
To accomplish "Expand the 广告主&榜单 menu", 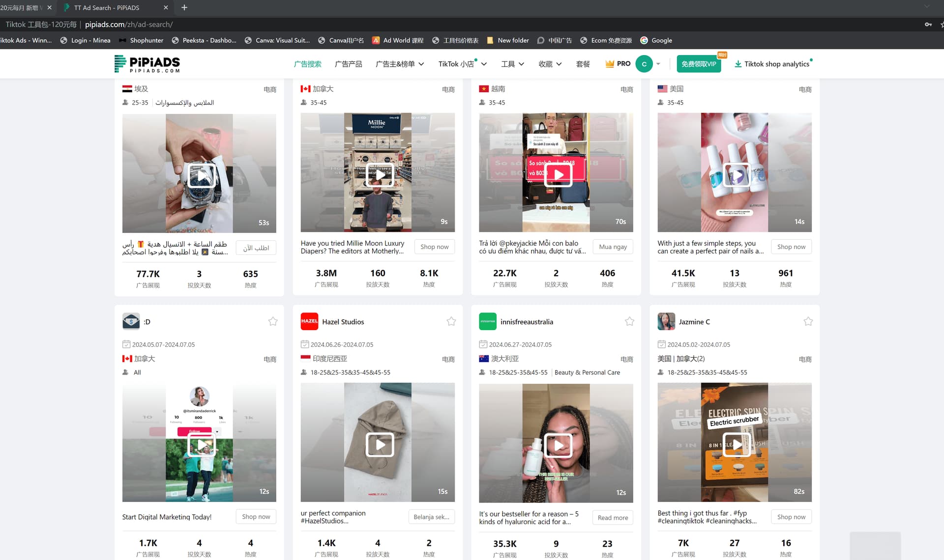I will click(x=400, y=64).
